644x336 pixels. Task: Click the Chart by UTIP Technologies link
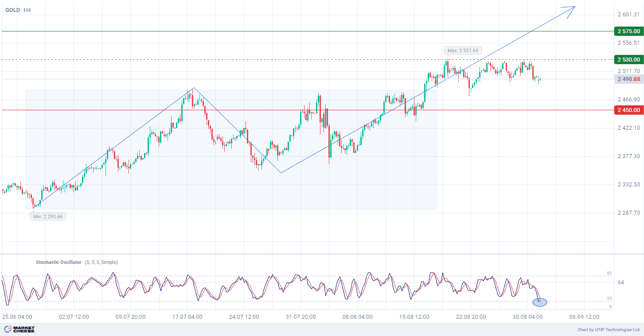(x=609, y=330)
